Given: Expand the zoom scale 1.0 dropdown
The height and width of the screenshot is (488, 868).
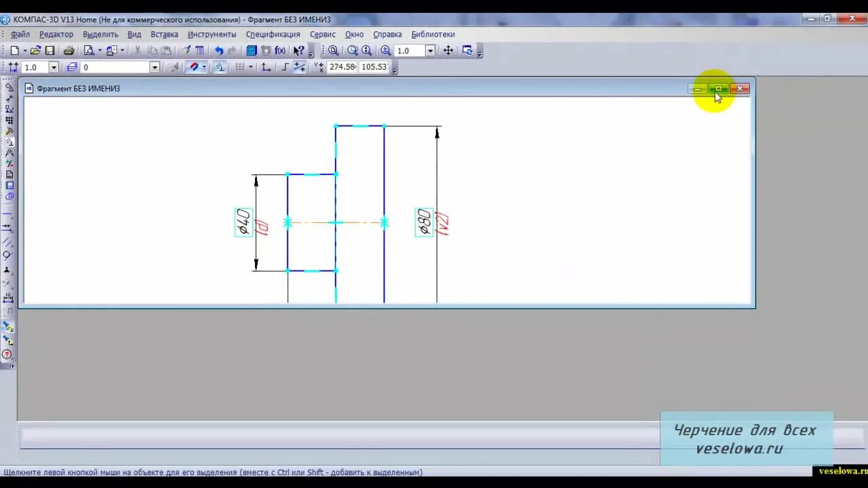Looking at the screenshot, I should [x=430, y=51].
